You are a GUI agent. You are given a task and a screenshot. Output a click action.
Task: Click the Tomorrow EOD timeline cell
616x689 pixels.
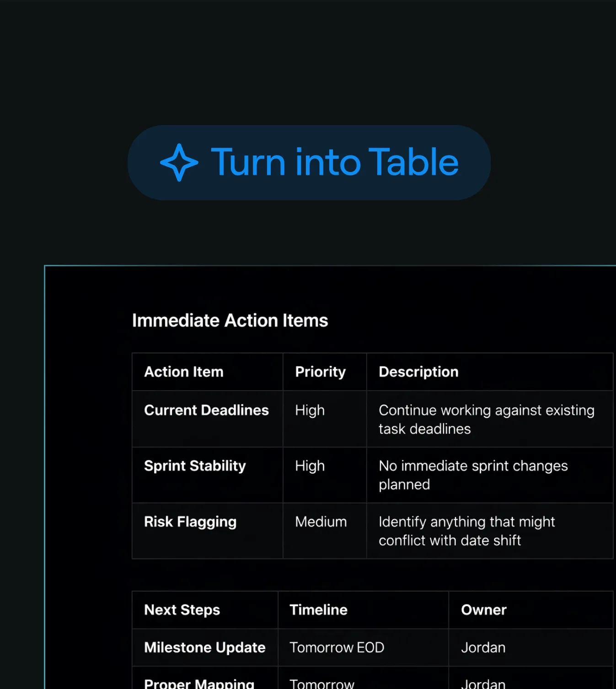[364, 647]
